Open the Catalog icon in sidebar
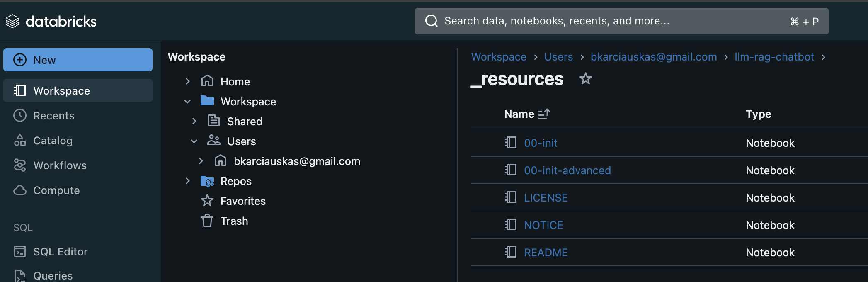The height and width of the screenshot is (282, 868). point(19,141)
